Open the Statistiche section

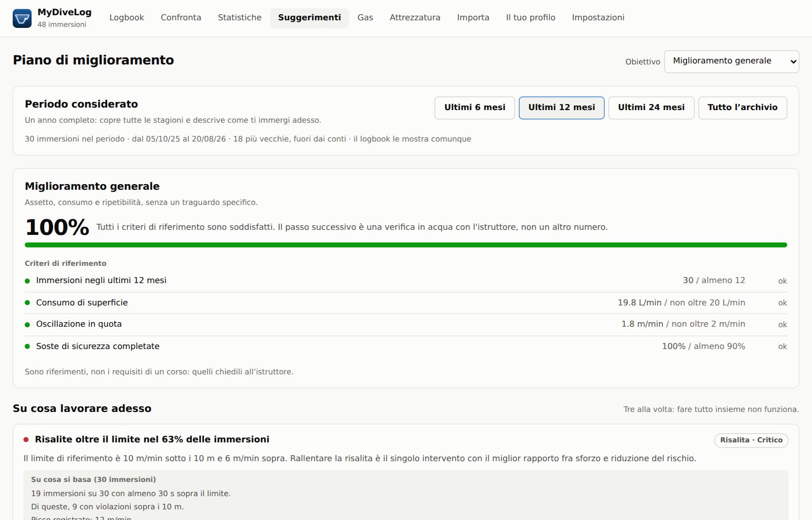click(240, 18)
